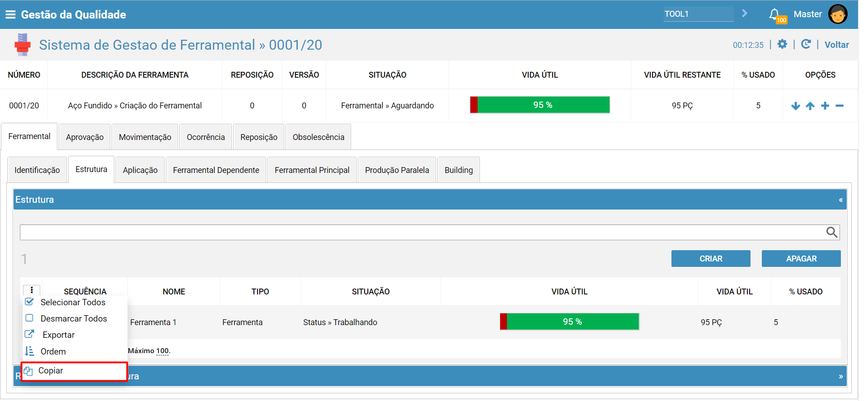Image resolution: width=868 pixels, height=401 pixels.
Task: Click the 0001/20 number cell
Action: point(24,106)
